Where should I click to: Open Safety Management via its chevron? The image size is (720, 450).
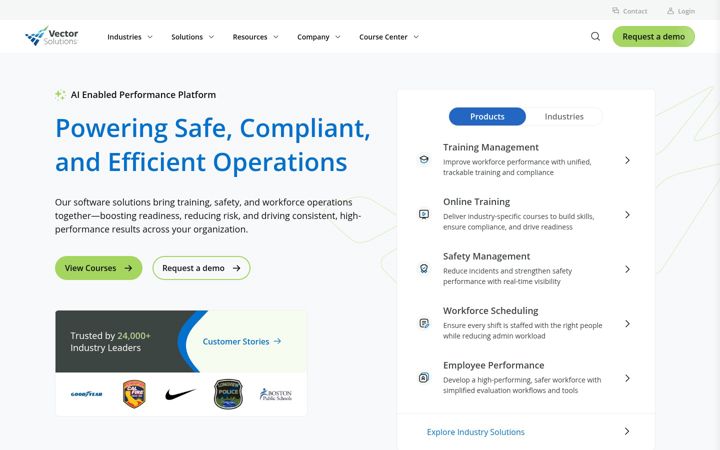(627, 269)
